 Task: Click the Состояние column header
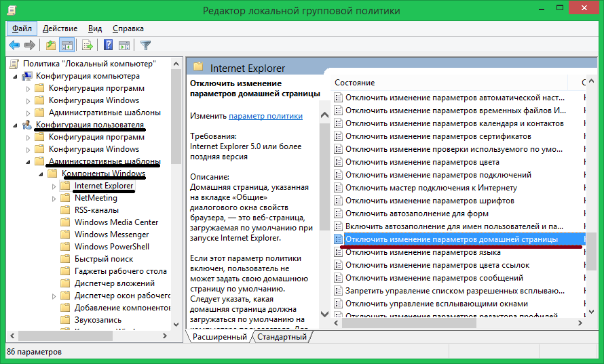coord(354,82)
